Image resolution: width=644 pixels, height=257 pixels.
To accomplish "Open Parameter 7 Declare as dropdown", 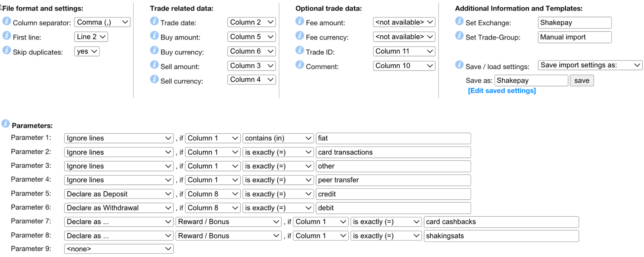I will [119, 222].
